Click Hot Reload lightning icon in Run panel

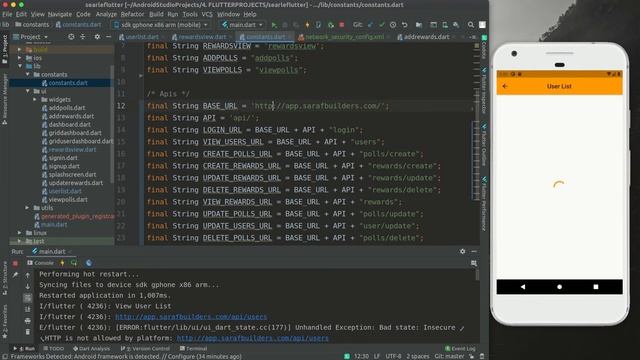(62, 263)
